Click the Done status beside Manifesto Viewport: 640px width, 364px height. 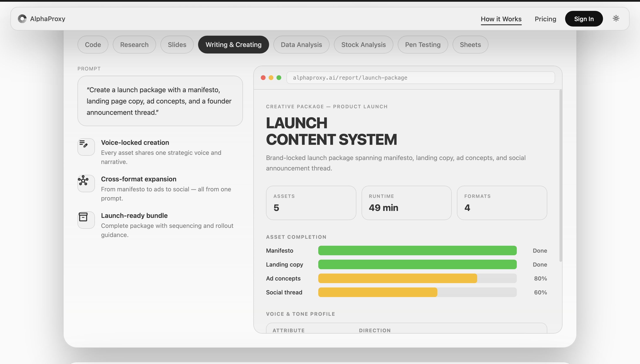[540, 250]
